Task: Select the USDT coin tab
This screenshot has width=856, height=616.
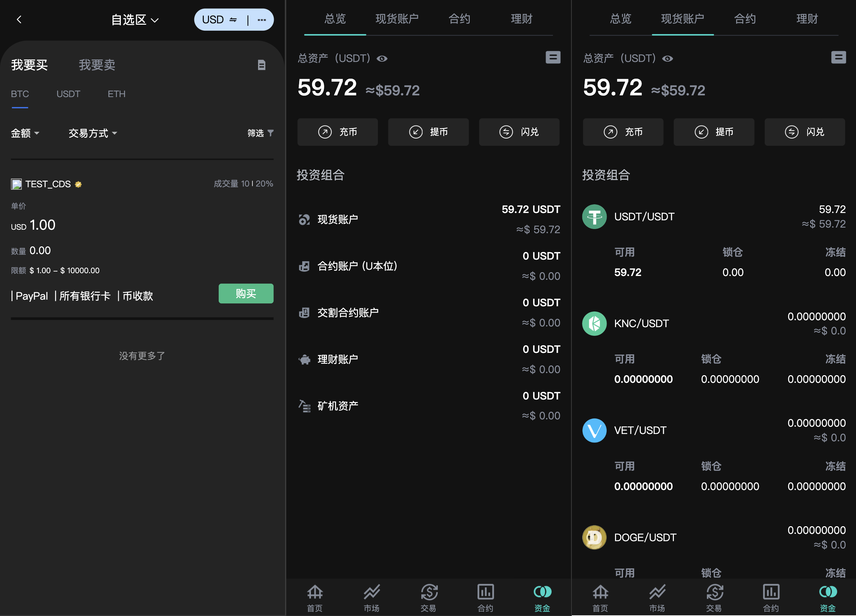Action: [x=68, y=94]
